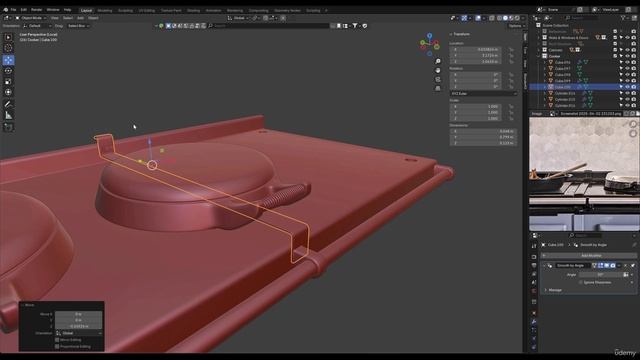Click the Blender logo menu icon
Image resolution: width=640 pixels, height=360 pixels.
click(5, 10)
